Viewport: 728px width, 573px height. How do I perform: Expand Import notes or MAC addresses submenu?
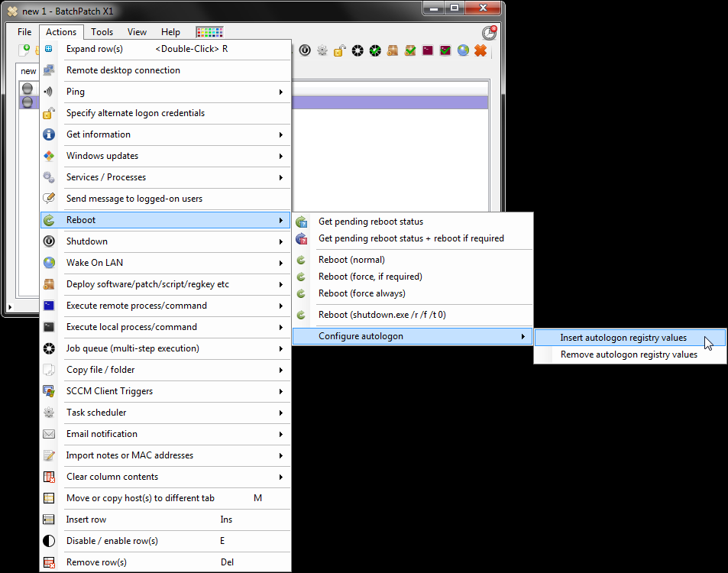165,455
